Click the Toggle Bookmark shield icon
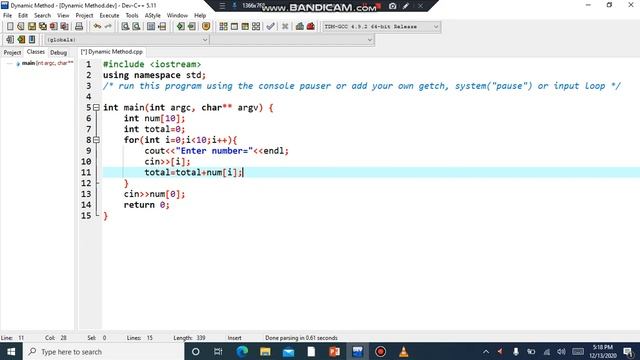Viewport: 640px width, 360px height. 206,27
